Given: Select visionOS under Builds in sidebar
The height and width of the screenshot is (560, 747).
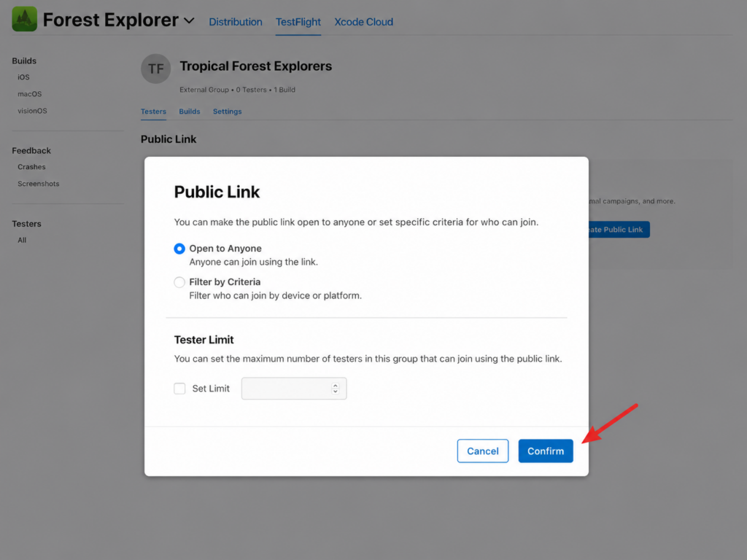Looking at the screenshot, I should (x=32, y=111).
